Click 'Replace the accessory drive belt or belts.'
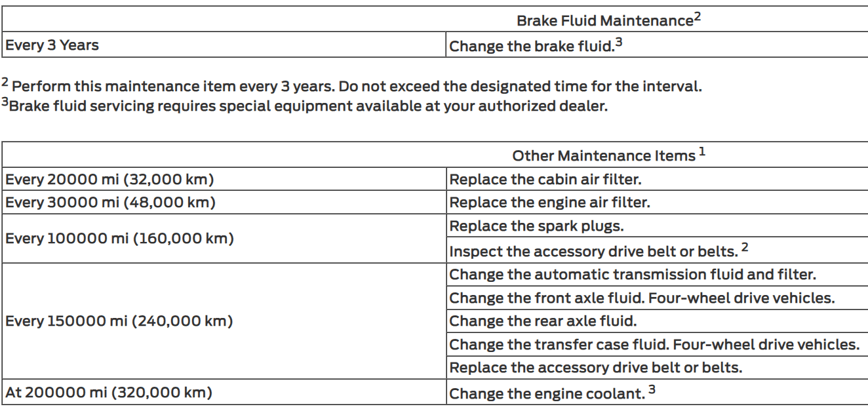868x413 pixels. coord(596,368)
